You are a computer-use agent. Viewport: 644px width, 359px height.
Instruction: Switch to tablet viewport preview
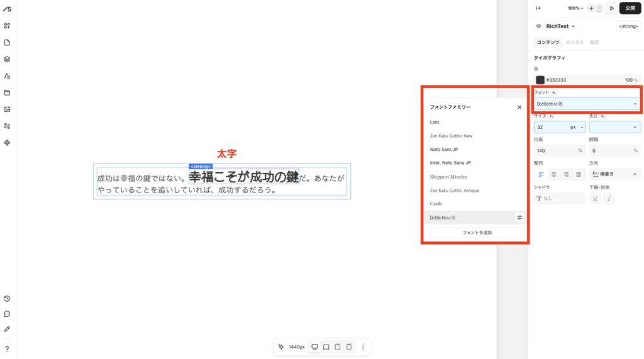click(338, 346)
